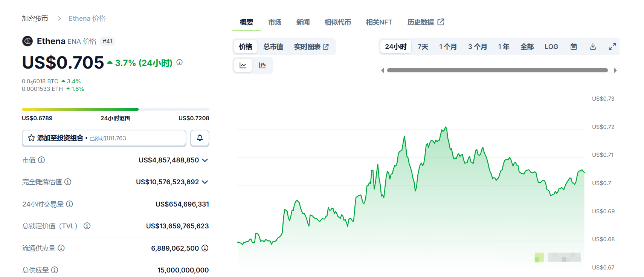Click Ethena 价格 breadcrumb text
644x277 pixels.
pos(87,18)
